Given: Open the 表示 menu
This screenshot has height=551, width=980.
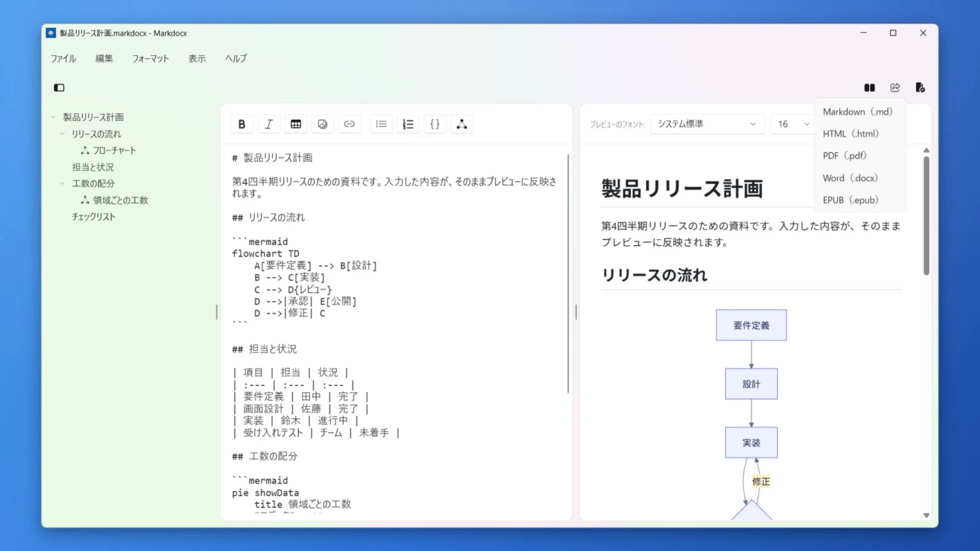Looking at the screenshot, I should pyautogui.click(x=197, y=59).
